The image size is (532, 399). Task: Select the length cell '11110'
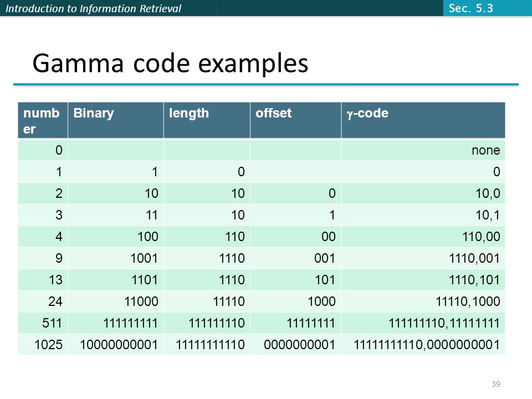click(207, 301)
